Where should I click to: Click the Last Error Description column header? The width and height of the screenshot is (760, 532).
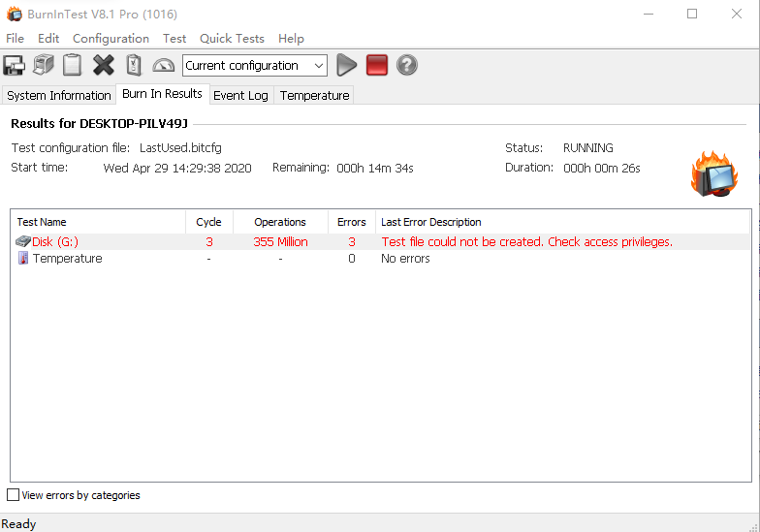click(x=562, y=222)
